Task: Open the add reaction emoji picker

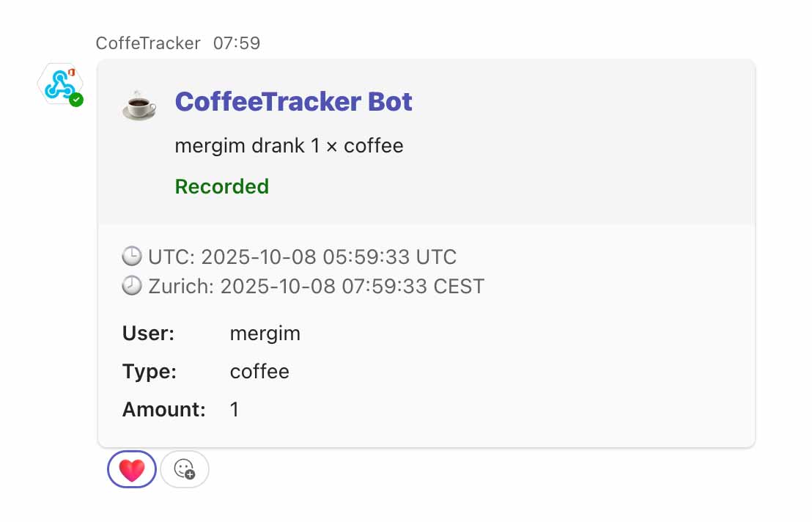Action: (184, 469)
